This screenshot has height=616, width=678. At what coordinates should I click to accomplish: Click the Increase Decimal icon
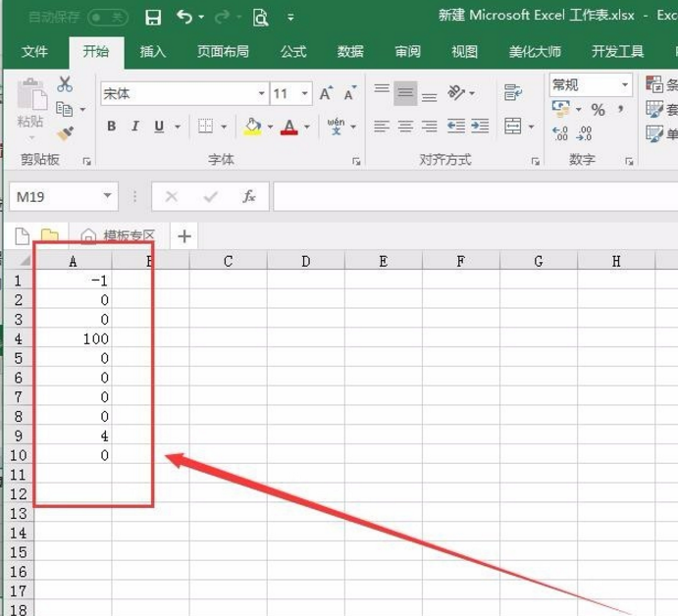pyautogui.click(x=560, y=133)
